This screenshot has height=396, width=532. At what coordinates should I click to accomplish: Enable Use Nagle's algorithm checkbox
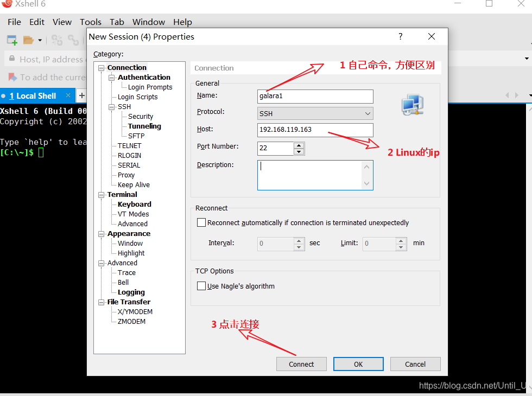click(201, 286)
